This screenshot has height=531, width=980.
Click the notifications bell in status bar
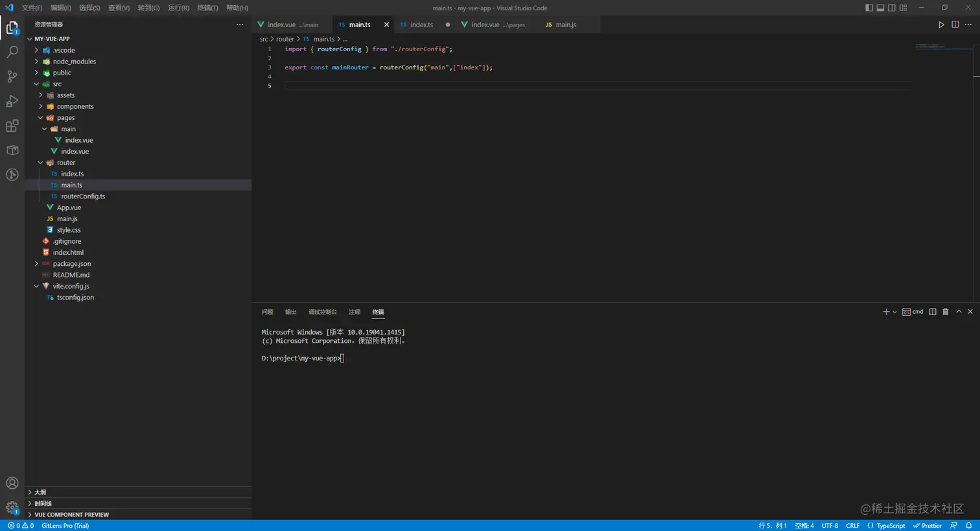[969, 526]
